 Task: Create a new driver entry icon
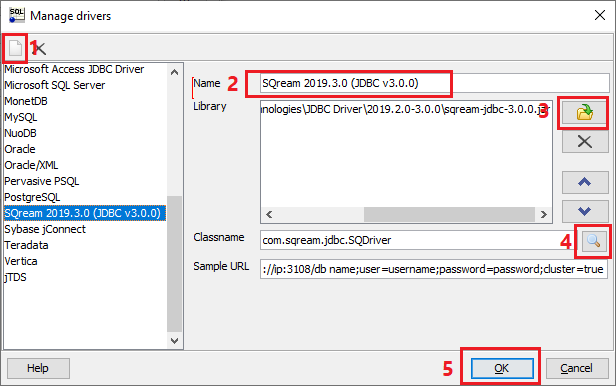15,48
